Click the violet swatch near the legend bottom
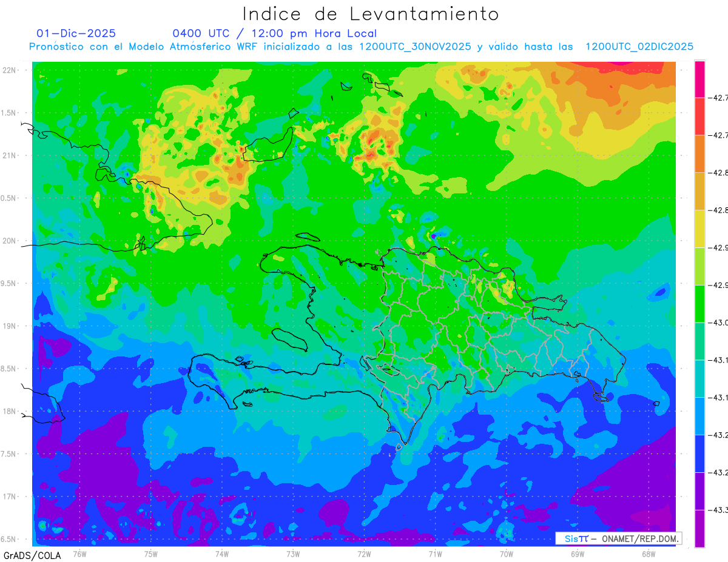The width and height of the screenshot is (728, 562). click(699, 491)
